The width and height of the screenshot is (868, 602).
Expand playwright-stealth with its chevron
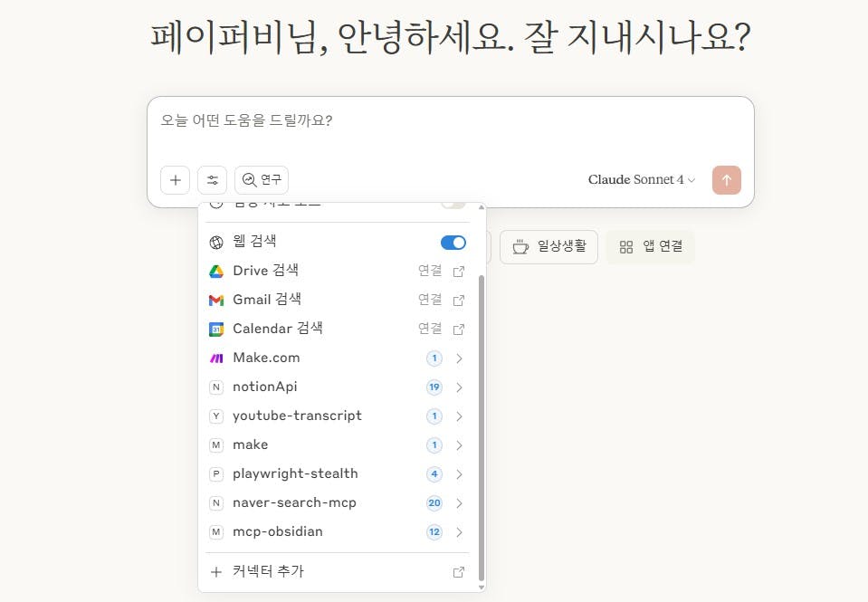[x=459, y=474]
